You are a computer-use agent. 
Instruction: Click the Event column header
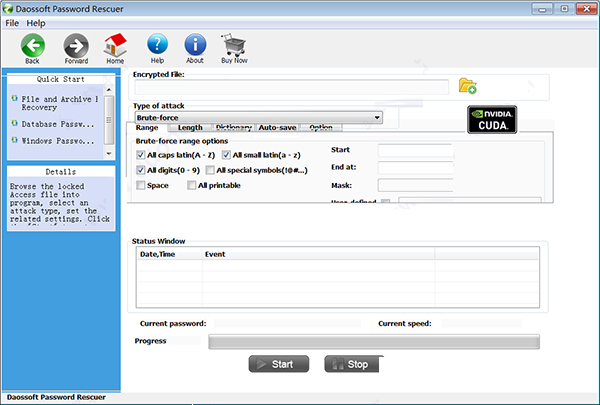click(x=318, y=254)
